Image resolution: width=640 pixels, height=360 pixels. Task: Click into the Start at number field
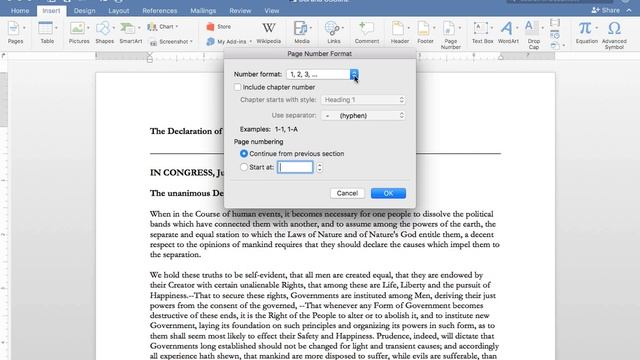(295, 167)
